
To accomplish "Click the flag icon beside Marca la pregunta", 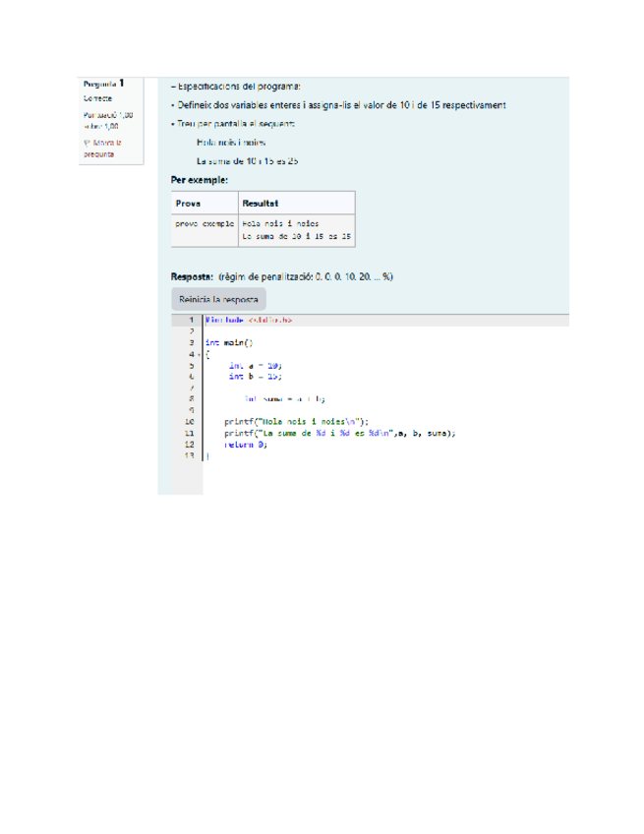I will click(x=87, y=144).
